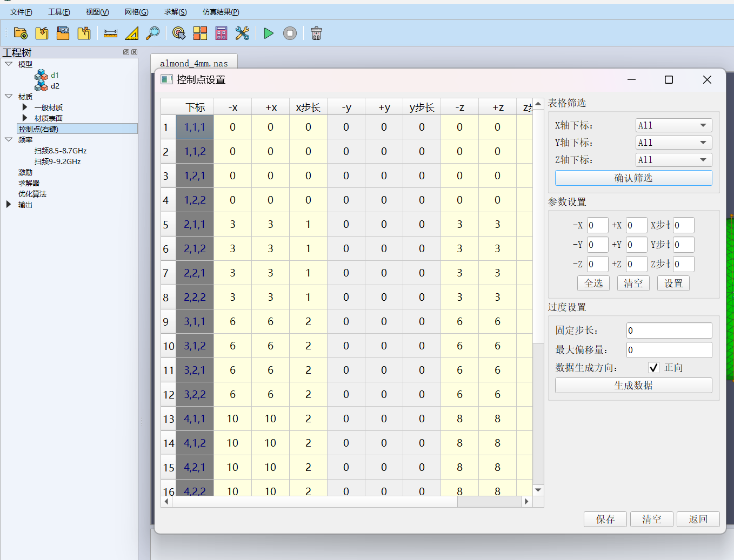The width and height of the screenshot is (734, 560).
Task: Float the 工程树 panel
Action: point(126,52)
